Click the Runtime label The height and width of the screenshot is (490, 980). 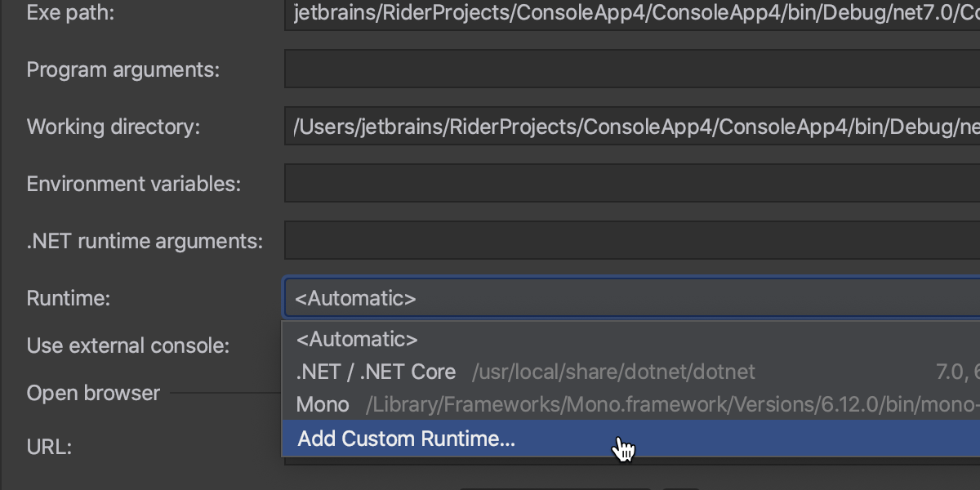[69, 298]
